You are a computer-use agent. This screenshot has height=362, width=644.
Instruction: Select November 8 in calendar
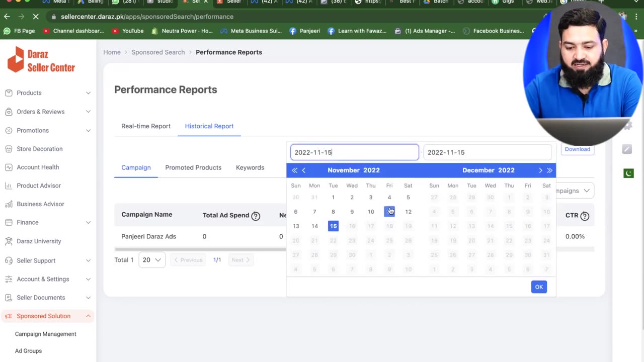click(x=333, y=212)
